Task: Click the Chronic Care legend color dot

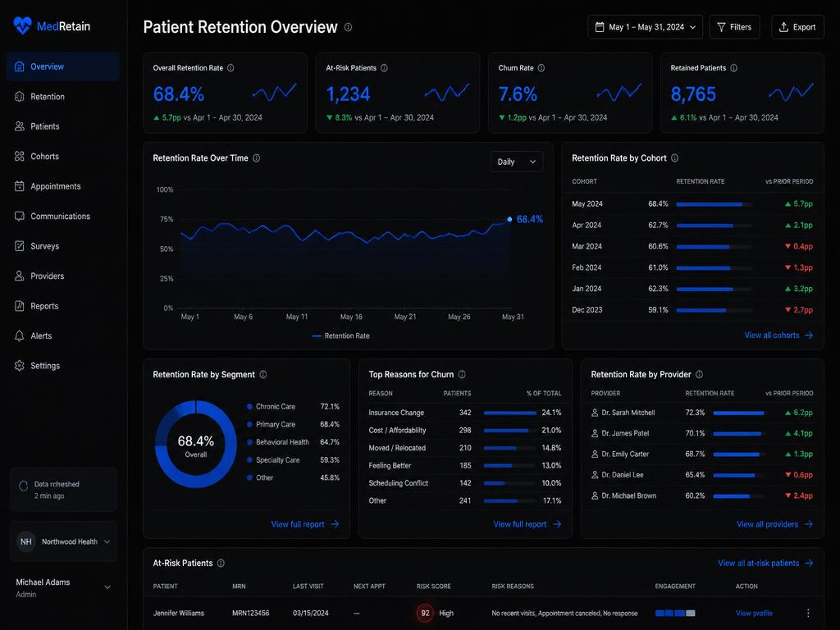Action: pos(249,407)
